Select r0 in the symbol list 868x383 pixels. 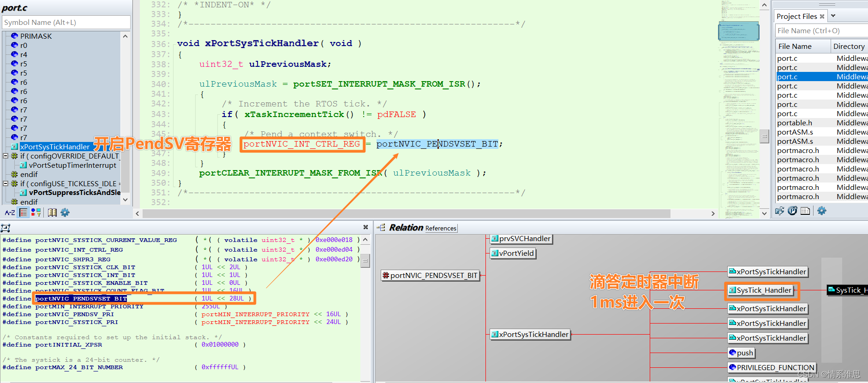24,45
